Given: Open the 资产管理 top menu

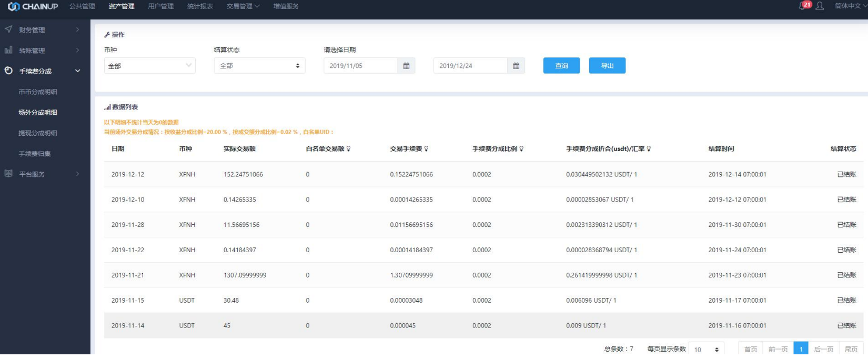Looking at the screenshot, I should coord(122,6).
